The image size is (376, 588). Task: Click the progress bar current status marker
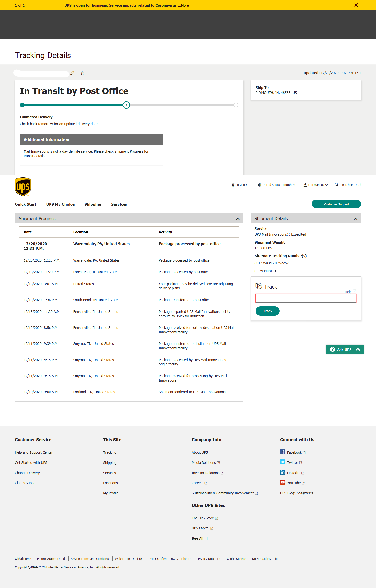(x=126, y=105)
